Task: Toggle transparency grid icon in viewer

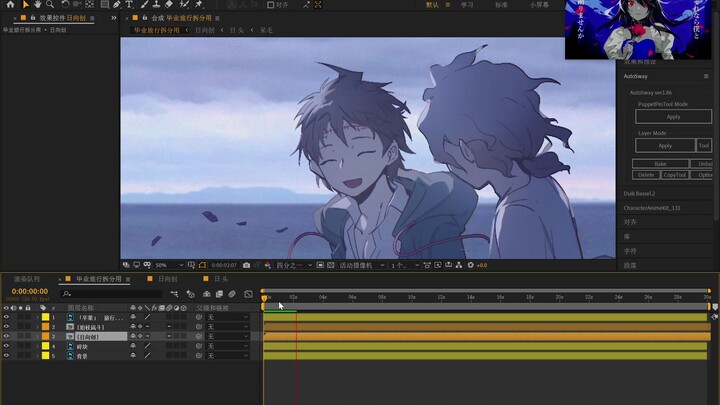Action: (331, 265)
